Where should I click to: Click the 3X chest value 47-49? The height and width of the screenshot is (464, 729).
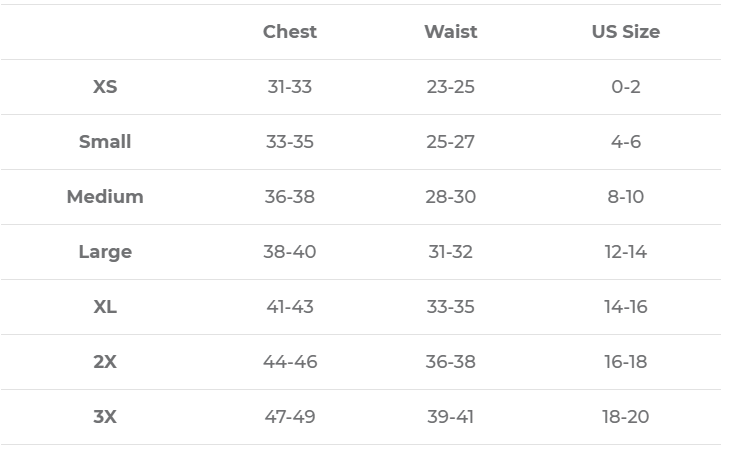pyautogui.click(x=290, y=417)
